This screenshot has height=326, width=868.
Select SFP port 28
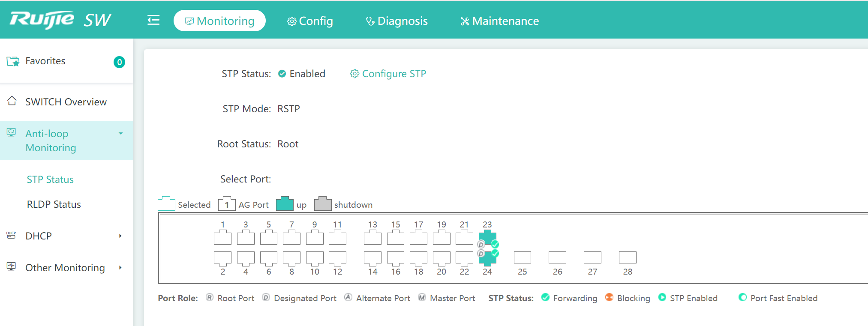(x=628, y=257)
